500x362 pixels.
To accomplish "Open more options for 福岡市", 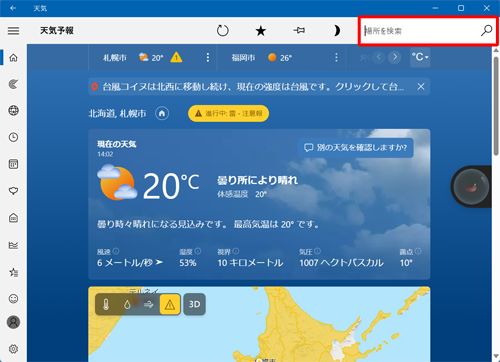I will pyautogui.click(x=336, y=58).
